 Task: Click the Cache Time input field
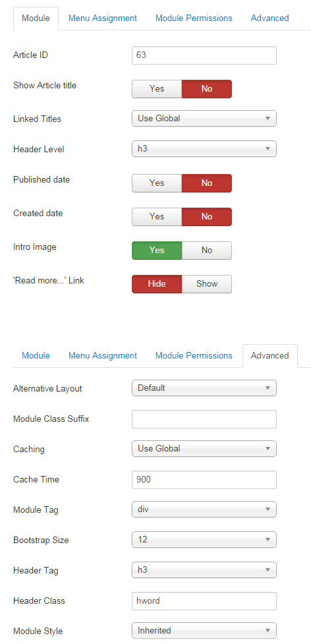tap(204, 480)
